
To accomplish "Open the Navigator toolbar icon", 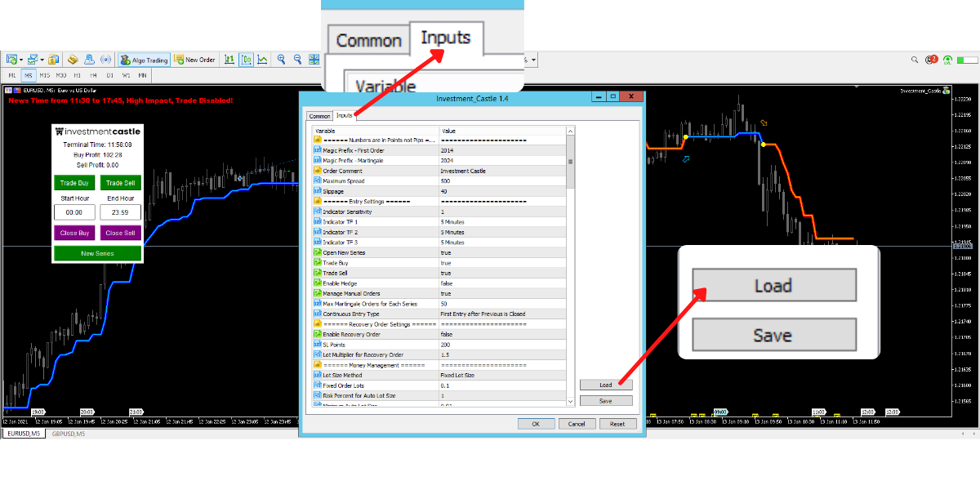I will (89, 60).
